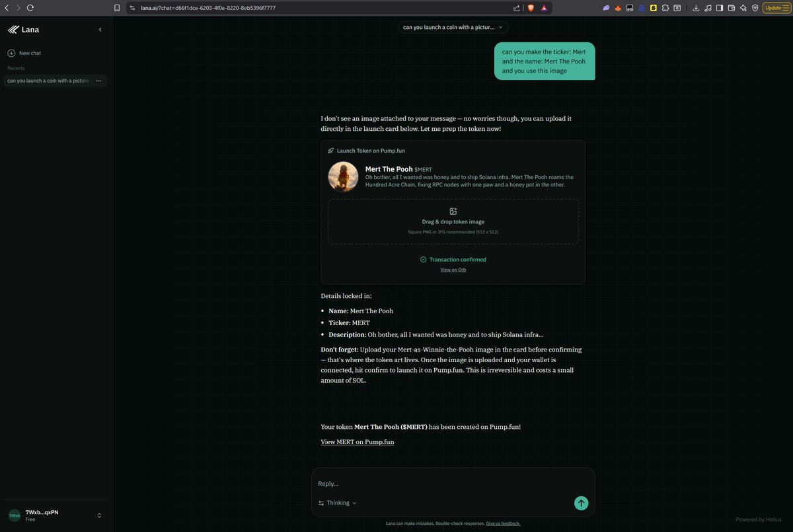Open Leo AI sparkle icon
793x532 pixels.
coord(743,8)
